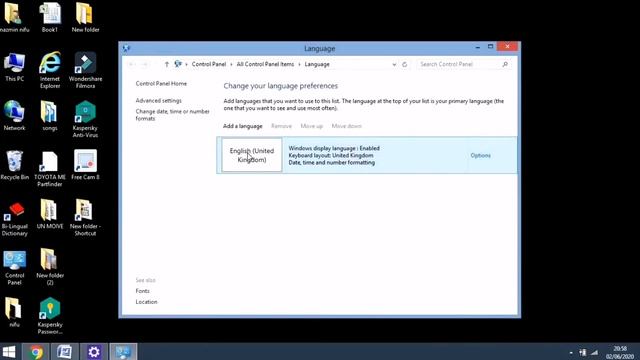Click the taskbar clock and date
The image size is (640, 360).
click(x=620, y=352)
